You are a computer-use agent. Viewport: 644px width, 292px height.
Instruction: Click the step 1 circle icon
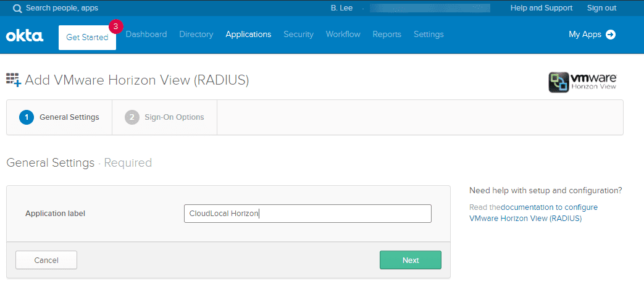(27, 117)
